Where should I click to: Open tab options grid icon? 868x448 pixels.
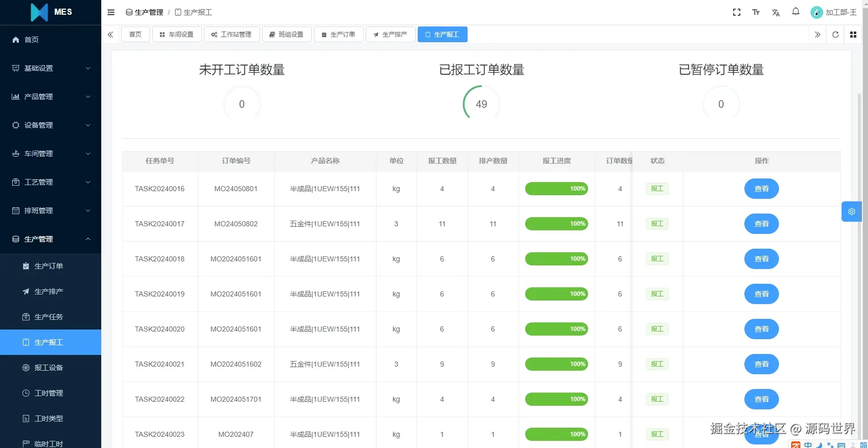pos(853,35)
